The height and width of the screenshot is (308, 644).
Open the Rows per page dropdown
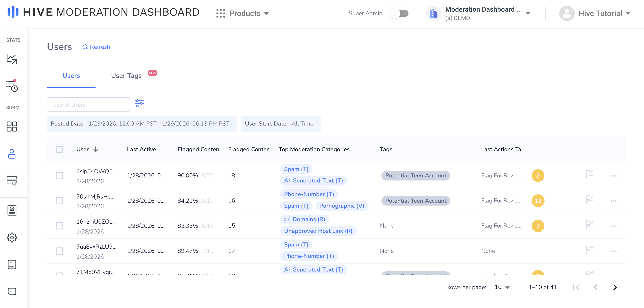click(x=502, y=287)
